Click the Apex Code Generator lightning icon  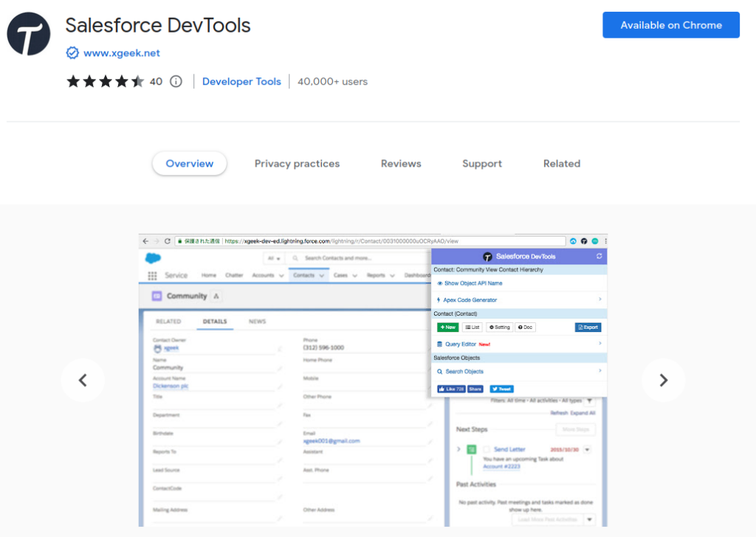coord(439,299)
